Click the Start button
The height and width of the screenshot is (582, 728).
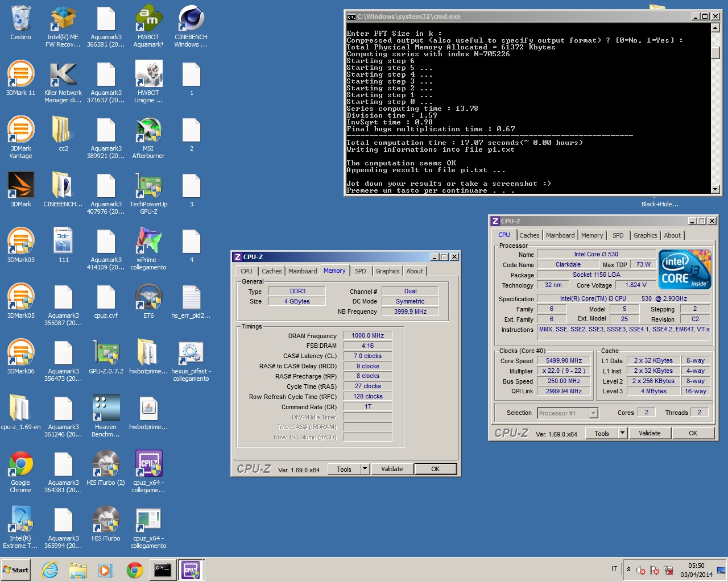16,570
